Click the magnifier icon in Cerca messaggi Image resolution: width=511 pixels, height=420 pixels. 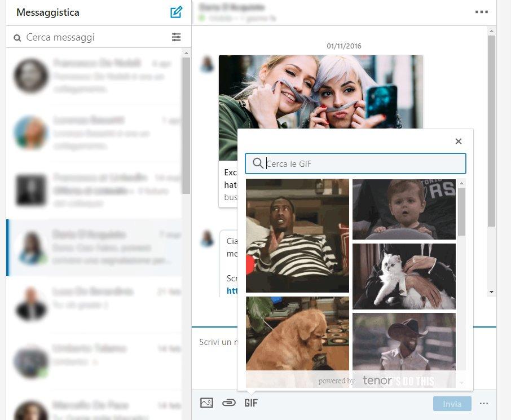click(x=17, y=37)
